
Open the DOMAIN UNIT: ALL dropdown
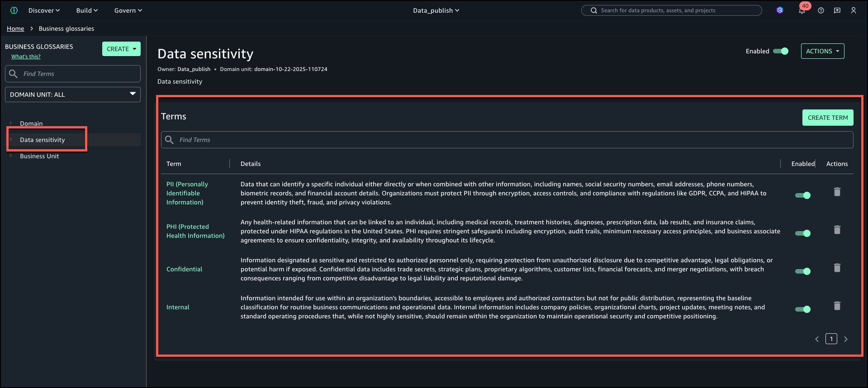click(73, 95)
